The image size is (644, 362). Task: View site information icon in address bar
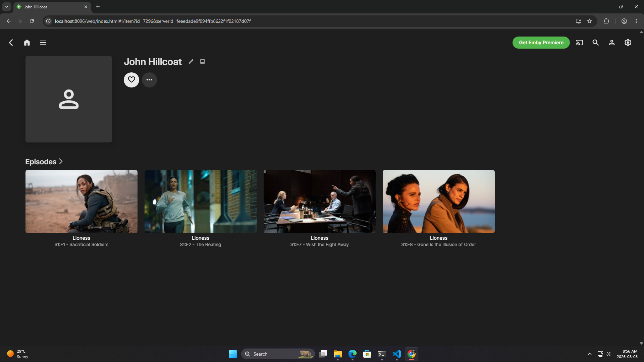48,21
